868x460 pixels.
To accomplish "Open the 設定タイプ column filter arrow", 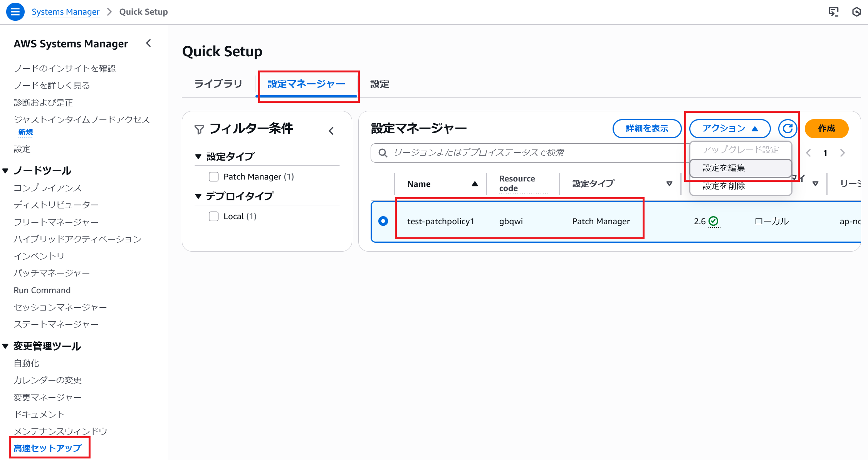I will click(x=669, y=184).
